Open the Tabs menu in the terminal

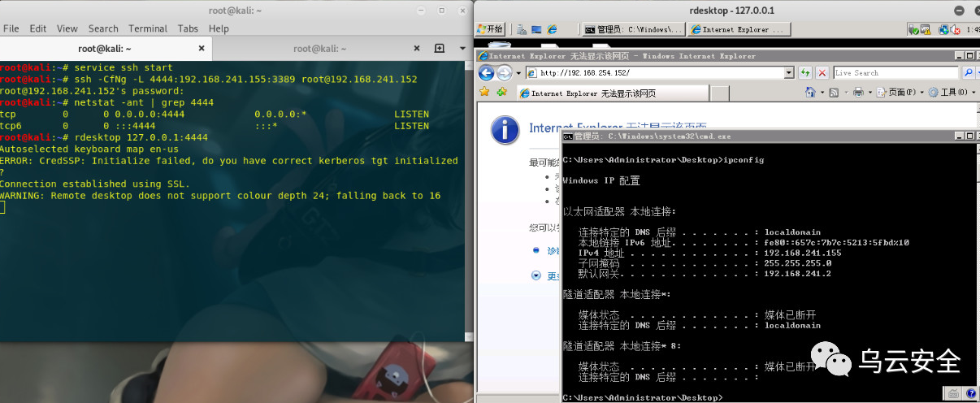point(188,28)
